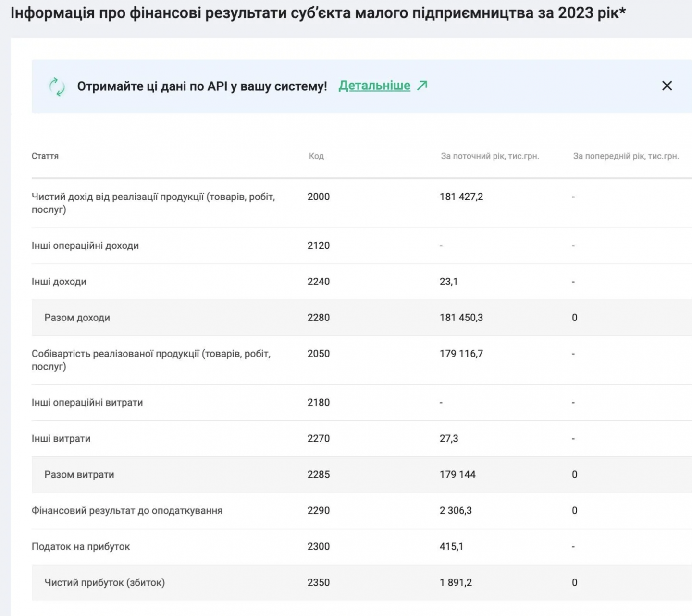Screen dimensions: 692x616
Task: Click the Фінансовий результат до оподаткування label
Action: click(x=127, y=511)
